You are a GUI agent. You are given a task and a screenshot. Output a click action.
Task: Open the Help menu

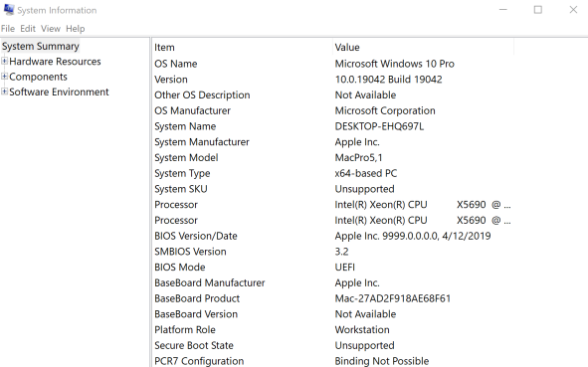coord(76,29)
